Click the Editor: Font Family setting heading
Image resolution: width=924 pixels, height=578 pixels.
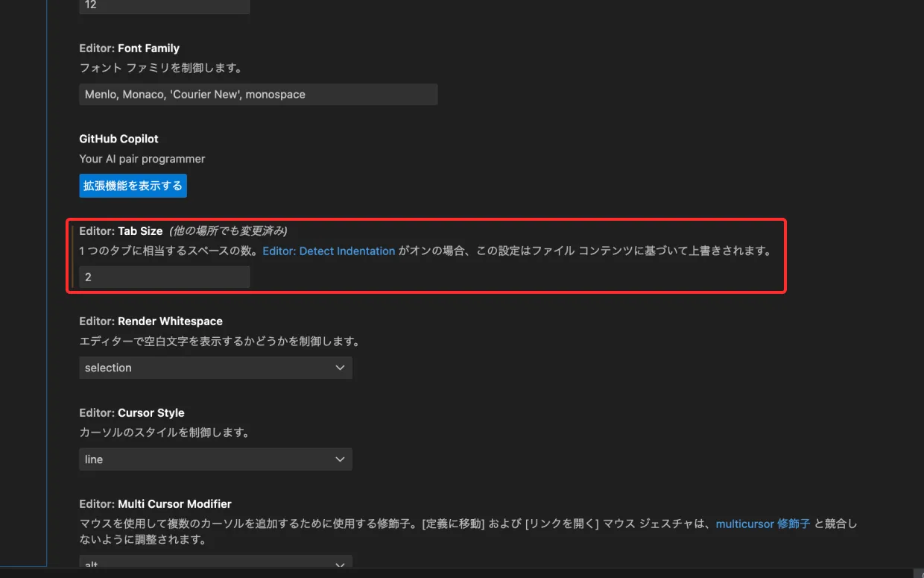click(129, 48)
